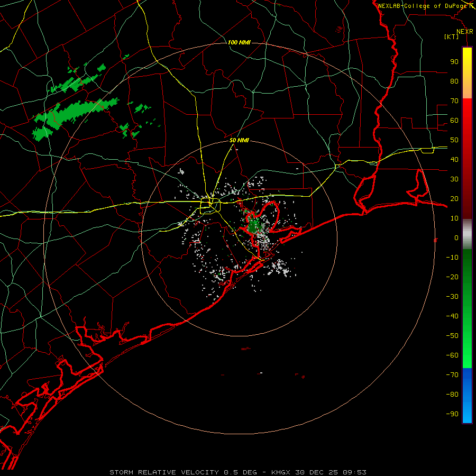Viewport: 476px width, 476px height.
Task: Click the -20 knot scale label
Action: pyautogui.click(x=452, y=277)
